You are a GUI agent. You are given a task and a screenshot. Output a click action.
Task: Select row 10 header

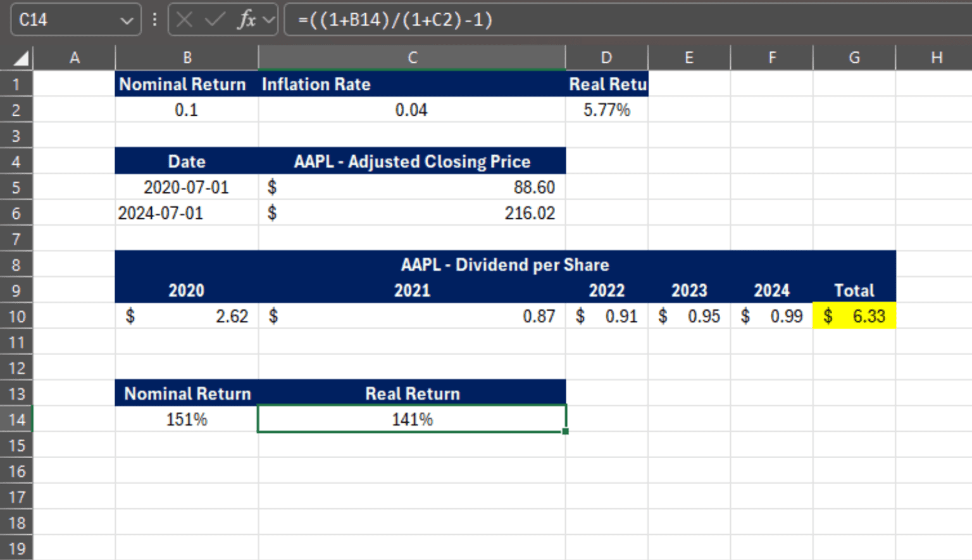click(16, 316)
